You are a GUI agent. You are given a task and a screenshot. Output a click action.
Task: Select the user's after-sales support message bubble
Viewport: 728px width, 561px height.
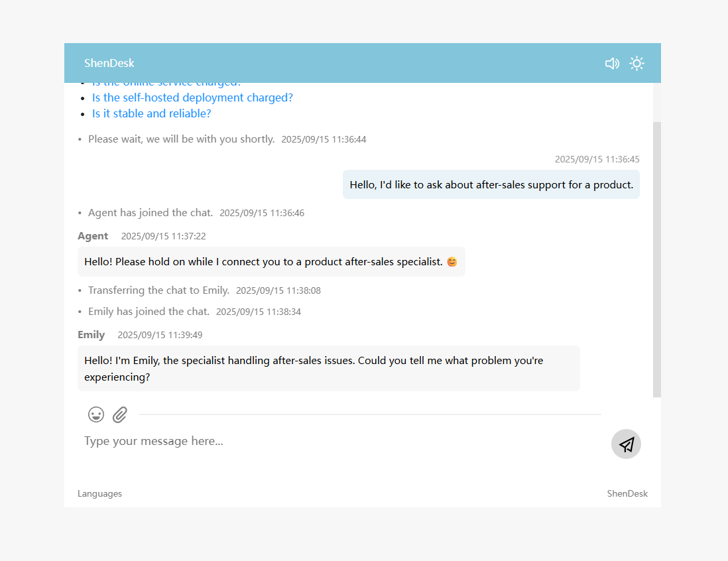pyautogui.click(x=491, y=184)
